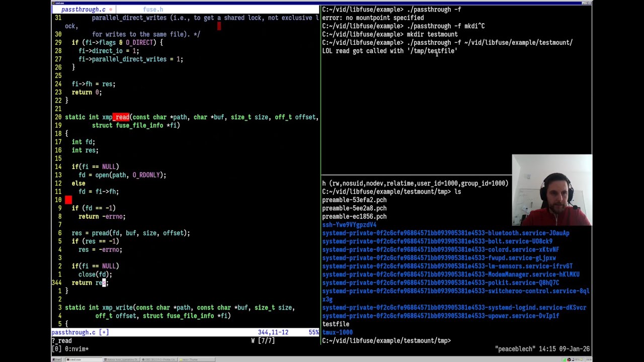
Task: Click the 'ssh-Ywe9VYgpzdV4' directory entry
Action: click(349, 225)
